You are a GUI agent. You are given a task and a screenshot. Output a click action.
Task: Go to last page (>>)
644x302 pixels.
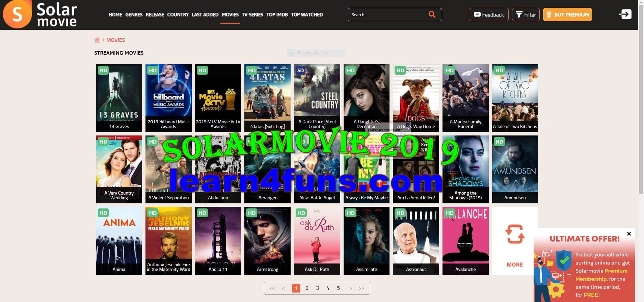pyautogui.click(x=361, y=288)
